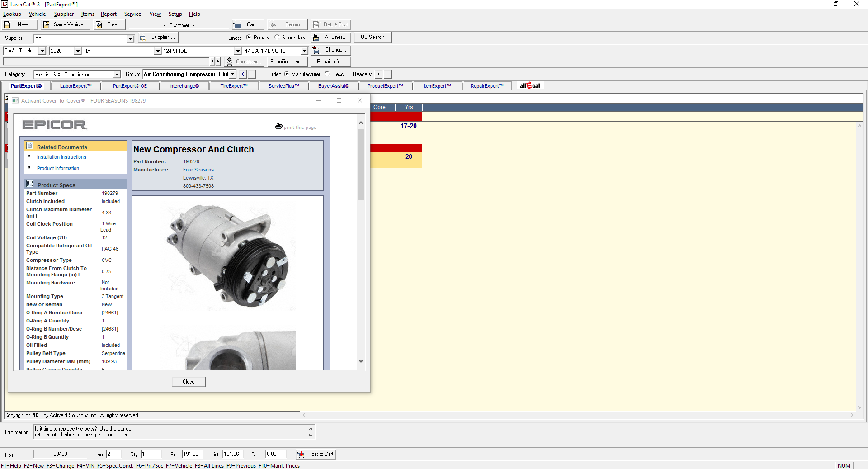Expand headers with plus button
The image size is (868, 469).
[379, 74]
